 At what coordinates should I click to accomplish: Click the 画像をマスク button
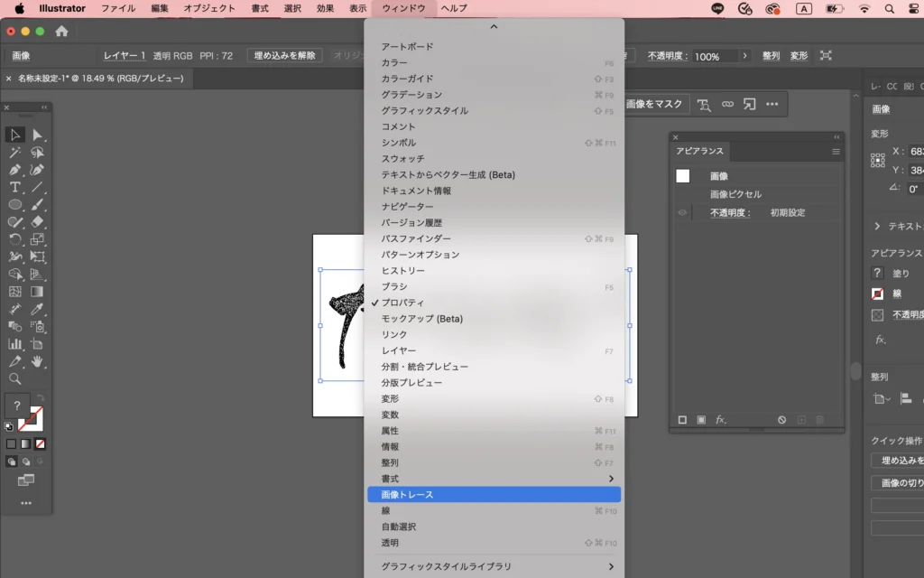(x=654, y=104)
